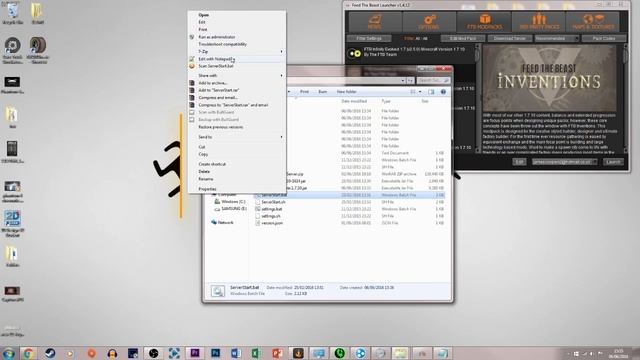Click the Explorer help icon
The height and width of the screenshot is (360, 640).
[x=443, y=92]
